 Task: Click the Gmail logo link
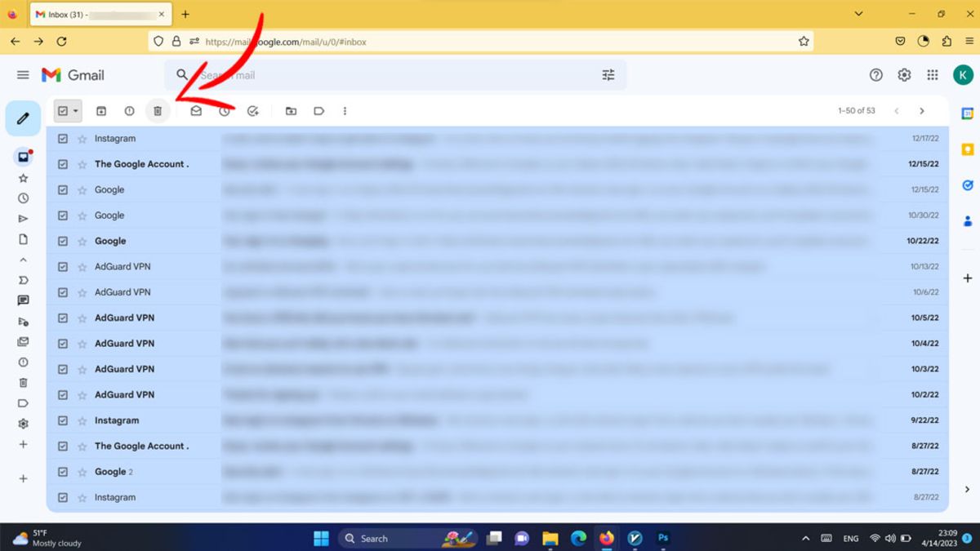click(x=73, y=75)
